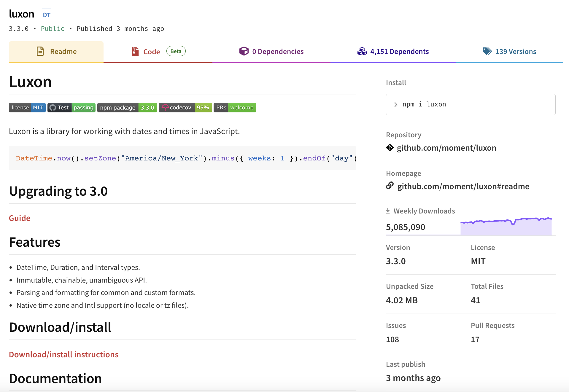
Task: Click the Readme document icon
Action: click(40, 51)
